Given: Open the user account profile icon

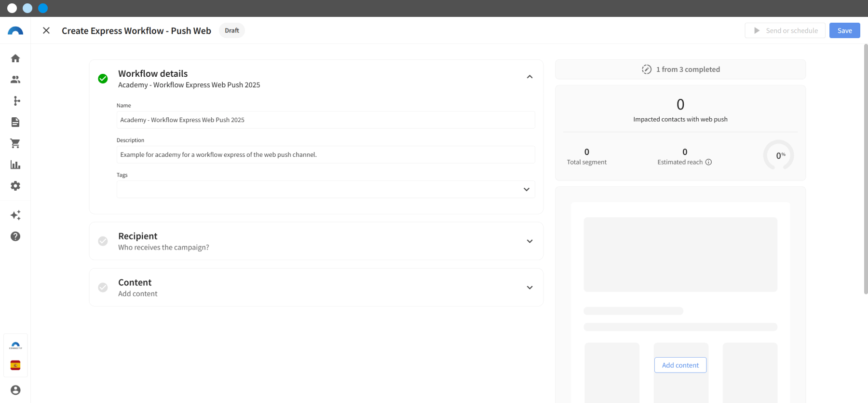Looking at the screenshot, I should pyautogui.click(x=15, y=390).
